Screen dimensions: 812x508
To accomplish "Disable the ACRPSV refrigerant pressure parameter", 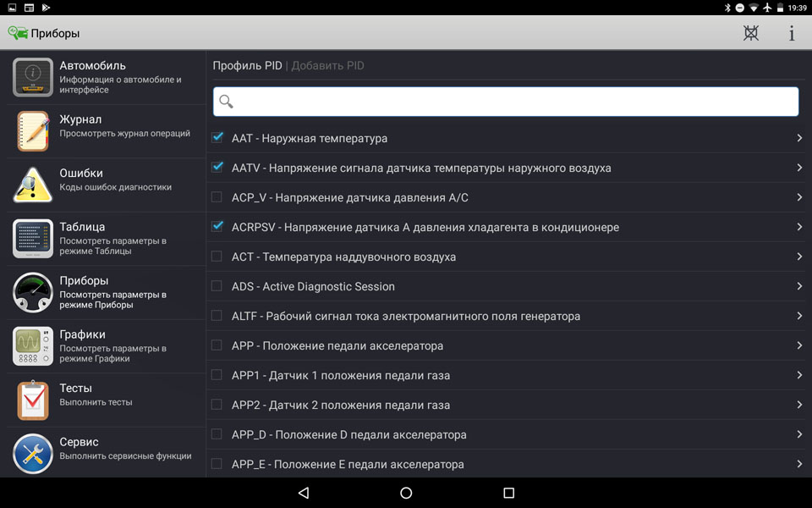I will [217, 227].
